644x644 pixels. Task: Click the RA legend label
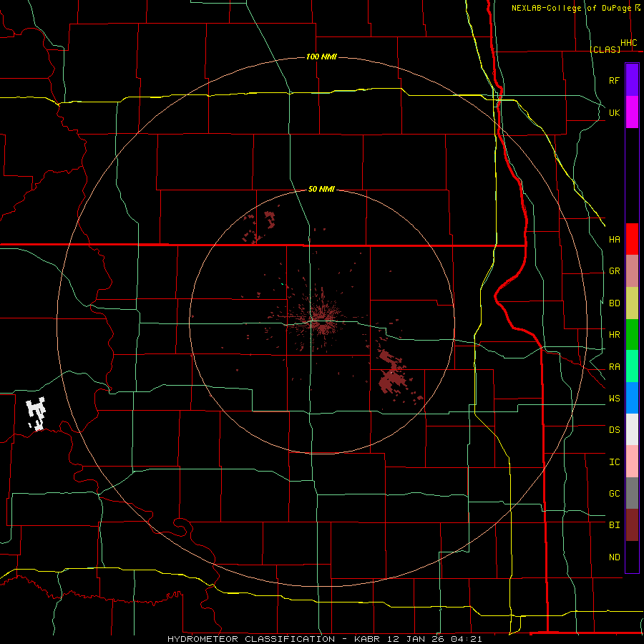point(614,366)
